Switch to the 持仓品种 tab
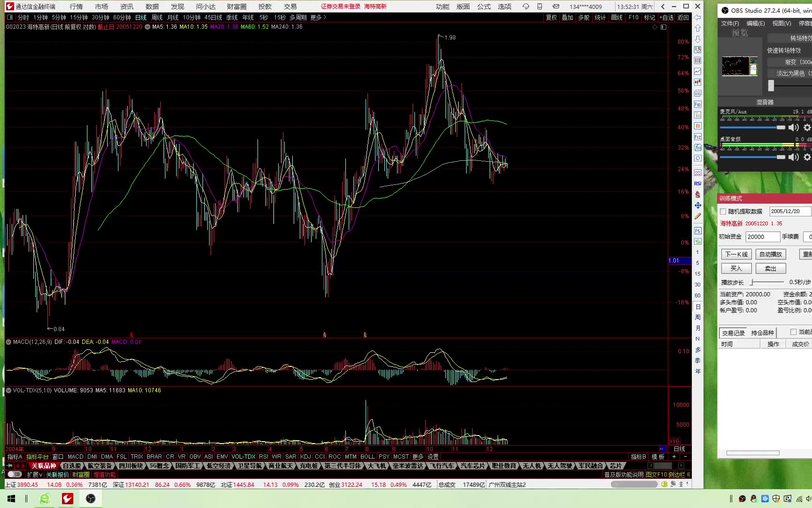Screen dimensions: 812x508 pos(762,333)
